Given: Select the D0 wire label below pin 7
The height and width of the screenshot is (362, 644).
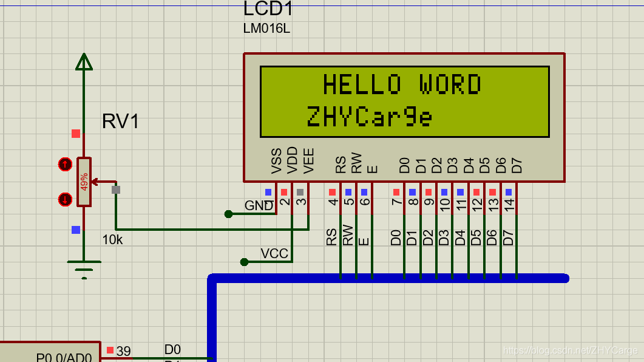Looking at the screenshot, I should [x=396, y=238].
